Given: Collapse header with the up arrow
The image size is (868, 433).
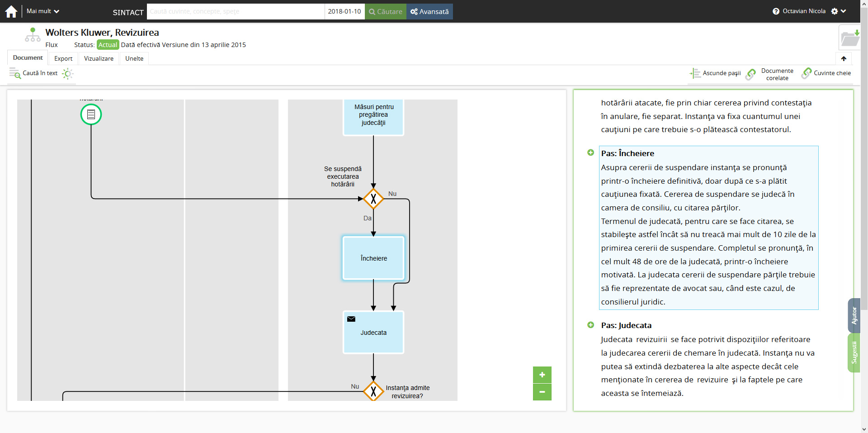Looking at the screenshot, I should 844,58.
